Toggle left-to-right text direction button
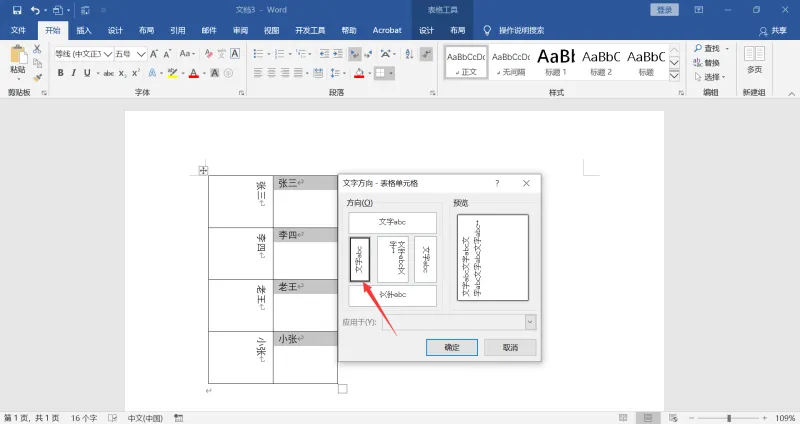Viewport: 800px width, 424px height. tap(354, 54)
